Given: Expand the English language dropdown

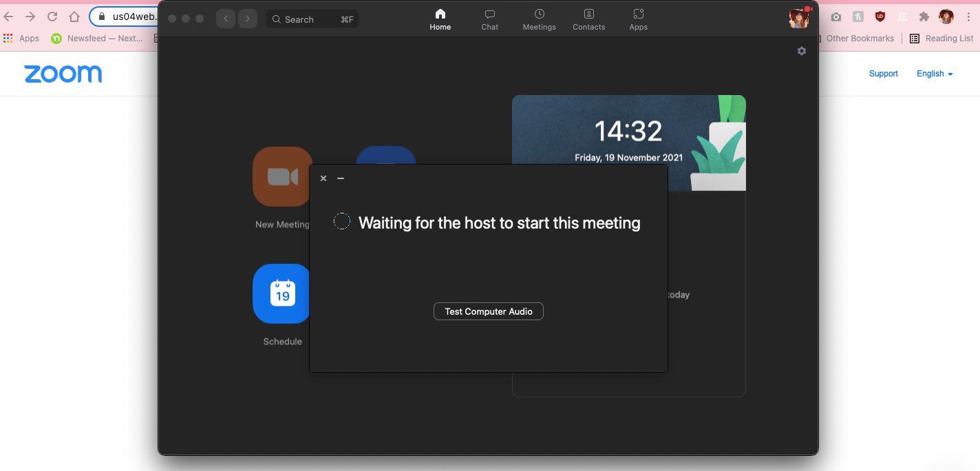Looking at the screenshot, I should [x=935, y=74].
